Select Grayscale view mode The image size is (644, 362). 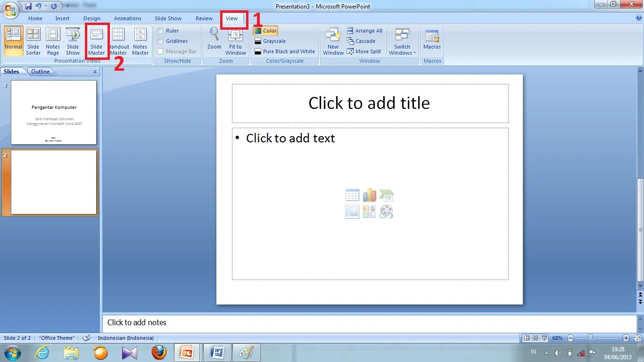[x=270, y=41]
